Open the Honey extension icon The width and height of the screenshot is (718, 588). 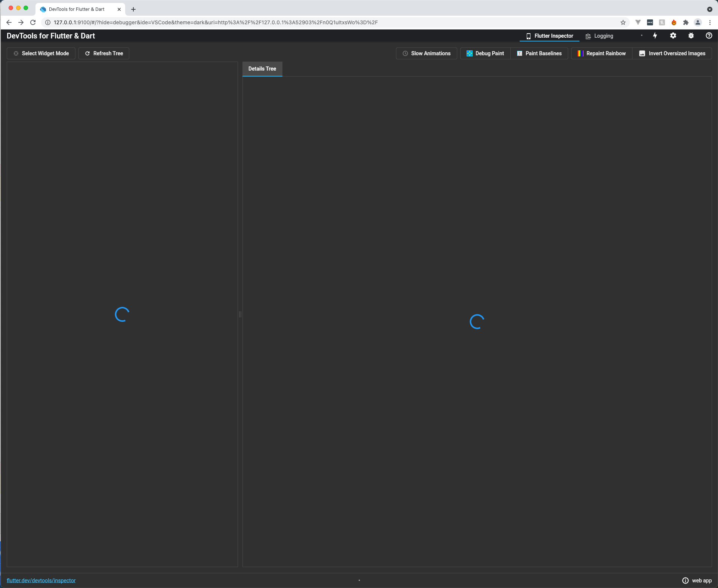674,22
